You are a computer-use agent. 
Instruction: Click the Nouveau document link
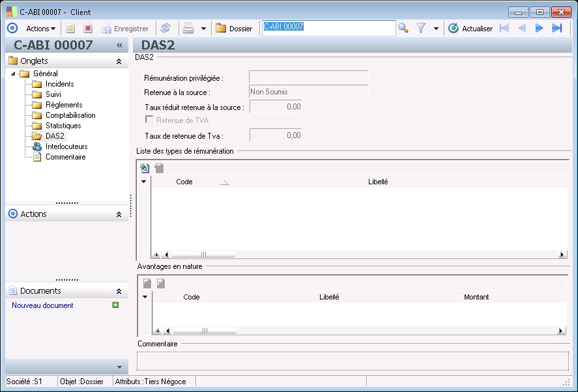[42, 305]
